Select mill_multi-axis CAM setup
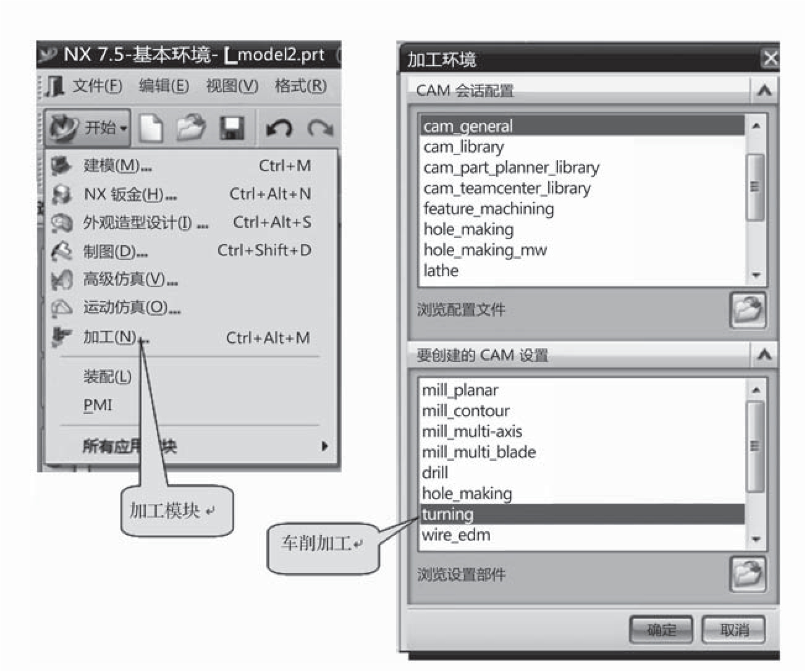The width and height of the screenshot is (807, 672). pos(582,431)
